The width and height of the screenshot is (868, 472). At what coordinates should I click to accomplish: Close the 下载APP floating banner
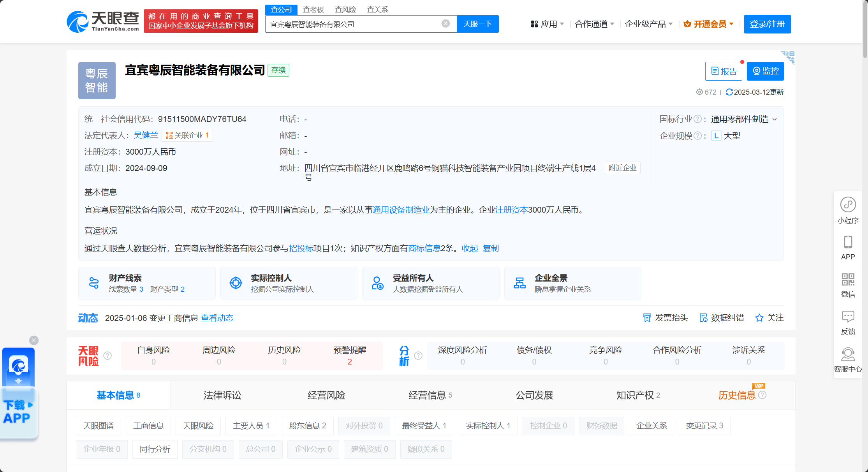[x=34, y=340]
